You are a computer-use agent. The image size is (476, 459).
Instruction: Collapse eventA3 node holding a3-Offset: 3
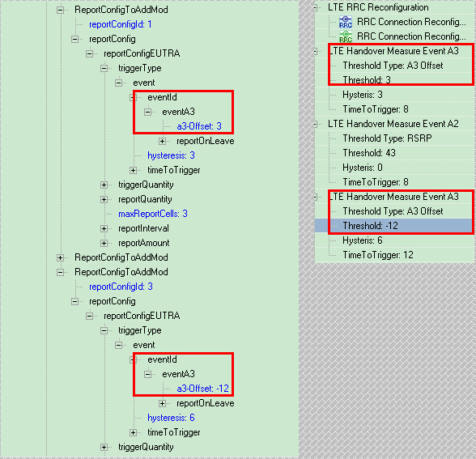(x=148, y=112)
